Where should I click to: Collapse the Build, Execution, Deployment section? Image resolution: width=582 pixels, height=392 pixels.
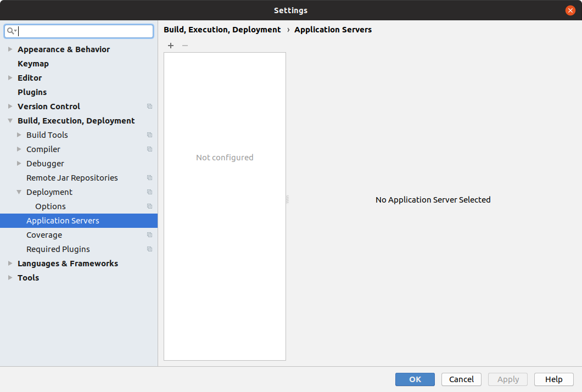click(x=10, y=120)
